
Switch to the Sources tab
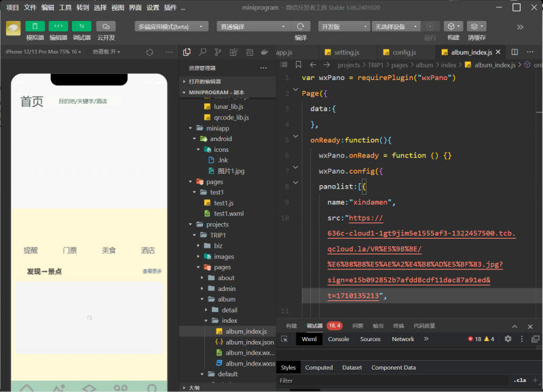(x=370, y=339)
